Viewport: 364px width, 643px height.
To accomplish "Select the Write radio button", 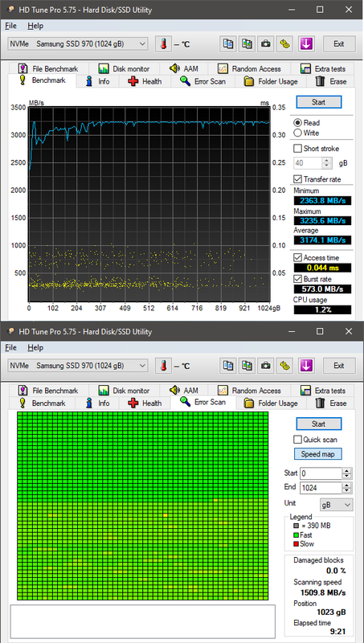I will [297, 133].
